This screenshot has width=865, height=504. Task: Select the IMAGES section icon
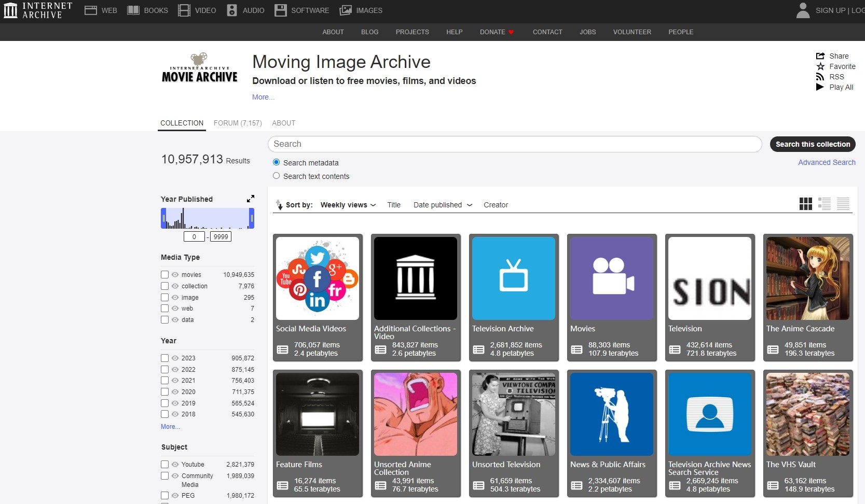point(345,10)
